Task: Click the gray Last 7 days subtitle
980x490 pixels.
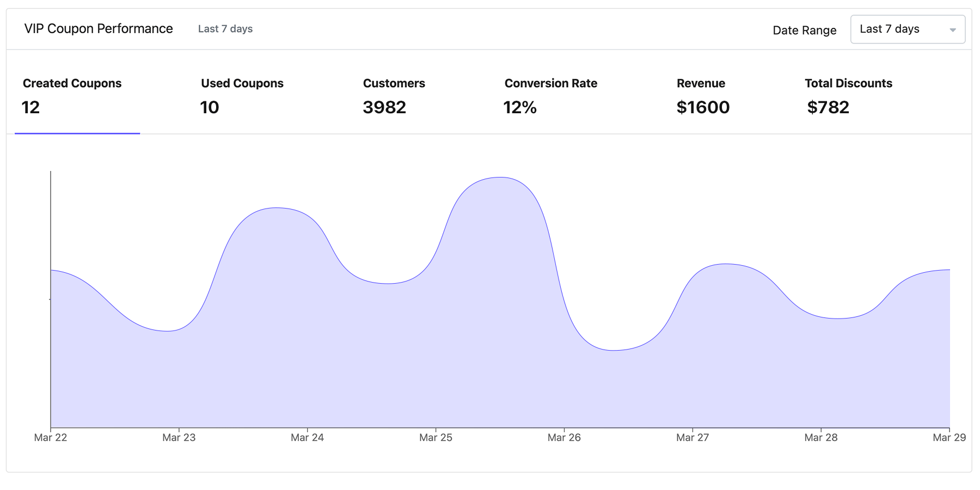Action: (x=225, y=29)
